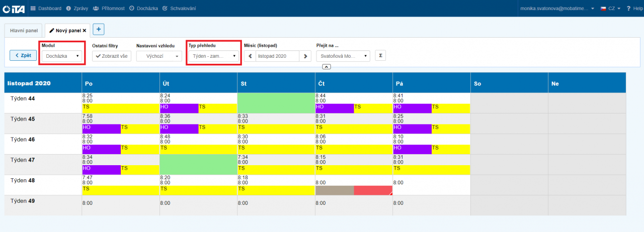Close the Nový panel tab with the X
Viewport: 644px width, 232px height.
85,31
